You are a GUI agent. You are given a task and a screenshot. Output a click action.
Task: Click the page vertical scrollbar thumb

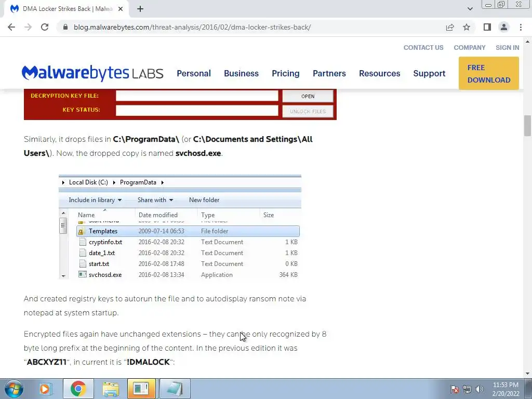pyautogui.click(x=527, y=126)
